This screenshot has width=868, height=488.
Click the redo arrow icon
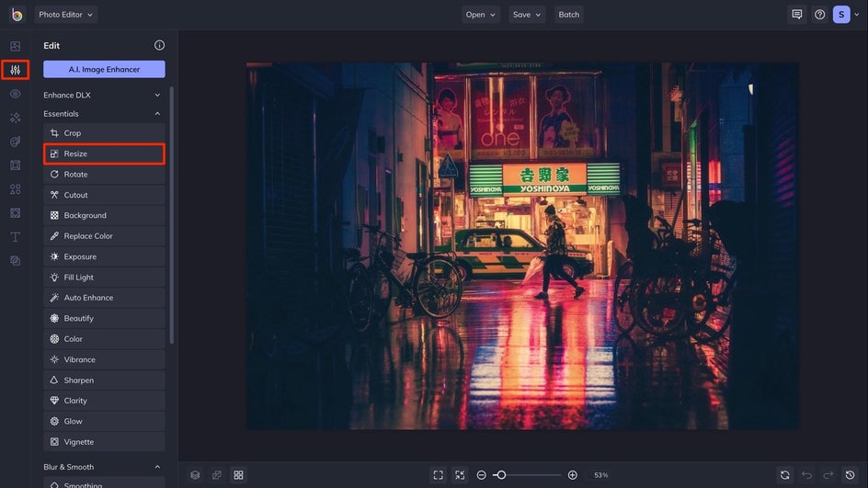click(x=828, y=475)
